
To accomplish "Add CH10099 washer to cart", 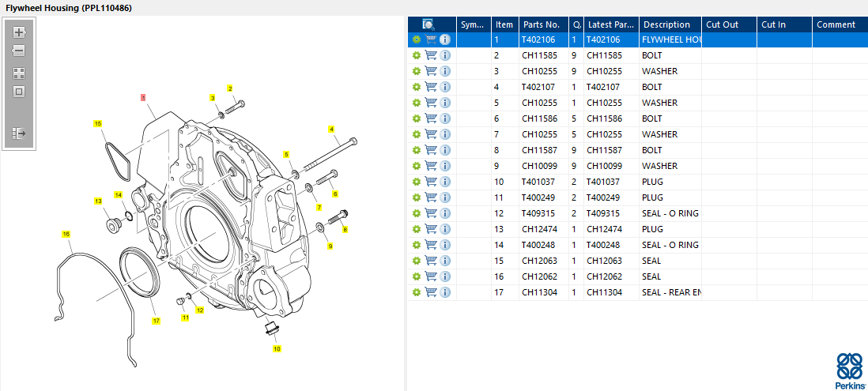I will (431, 166).
